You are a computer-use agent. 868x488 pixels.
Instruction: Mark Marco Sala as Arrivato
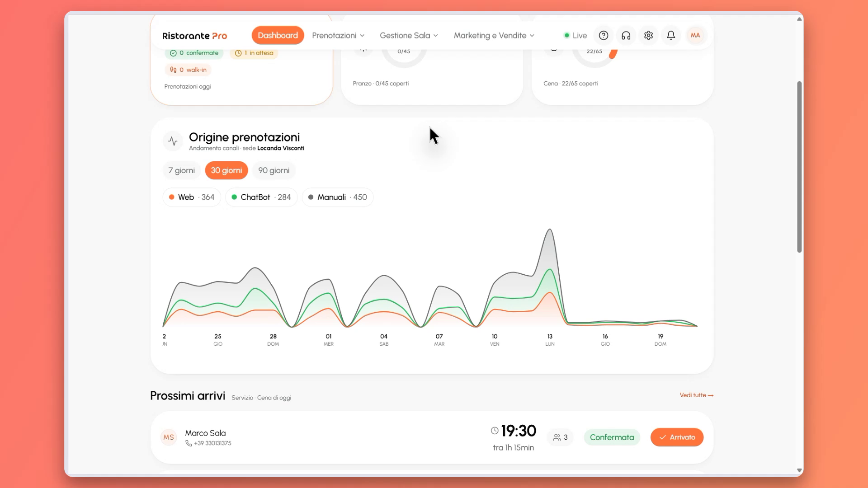677,437
